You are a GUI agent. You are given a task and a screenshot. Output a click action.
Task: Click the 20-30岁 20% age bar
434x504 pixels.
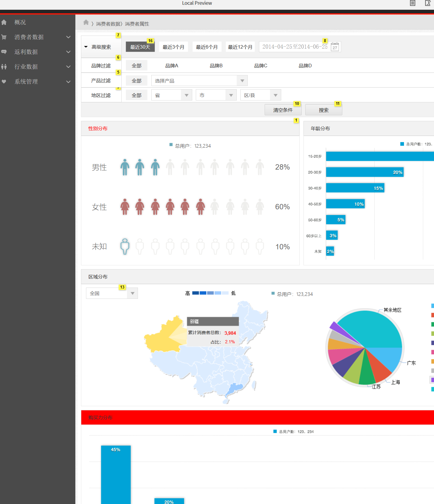(365, 172)
